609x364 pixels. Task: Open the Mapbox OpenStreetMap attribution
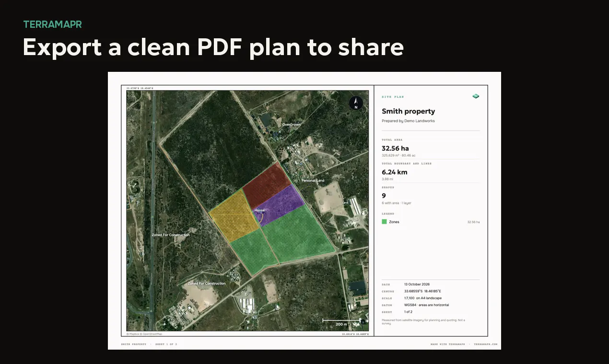(x=144, y=334)
